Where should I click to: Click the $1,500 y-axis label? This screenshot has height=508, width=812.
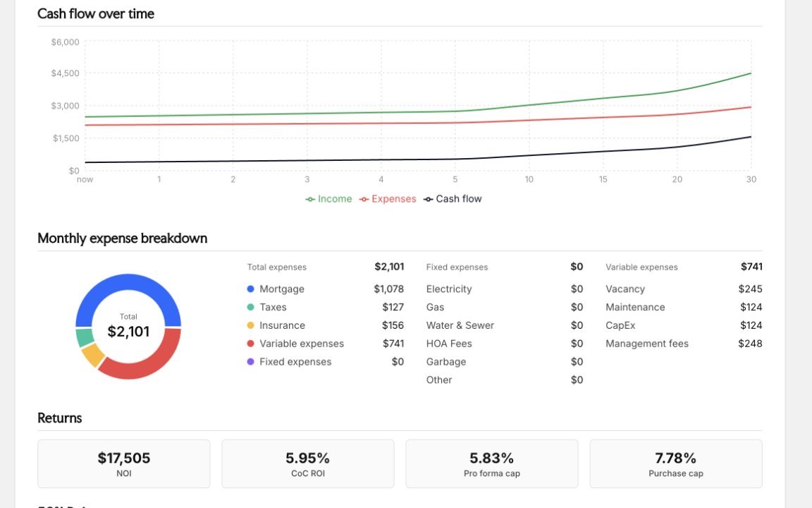coord(66,138)
